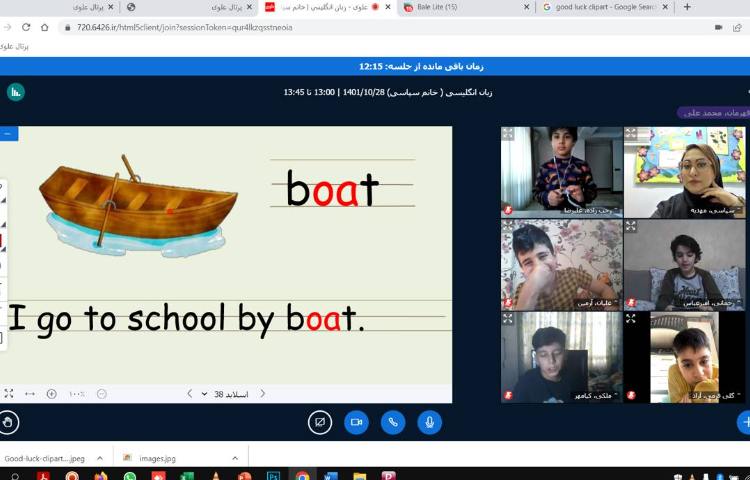Open name menu on the dark-shirt boy's webcam
Image resolution: width=750 pixels, height=480 pixels.
point(596,395)
